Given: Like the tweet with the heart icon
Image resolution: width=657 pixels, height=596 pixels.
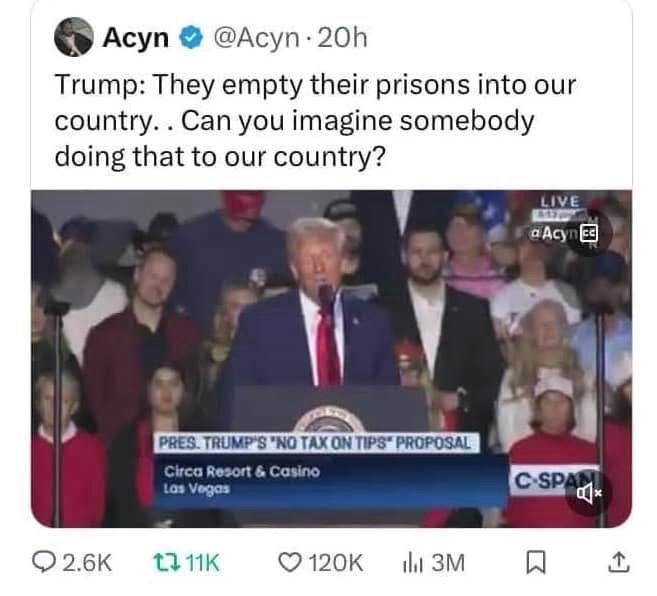Looking at the screenshot, I should pos(290,562).
